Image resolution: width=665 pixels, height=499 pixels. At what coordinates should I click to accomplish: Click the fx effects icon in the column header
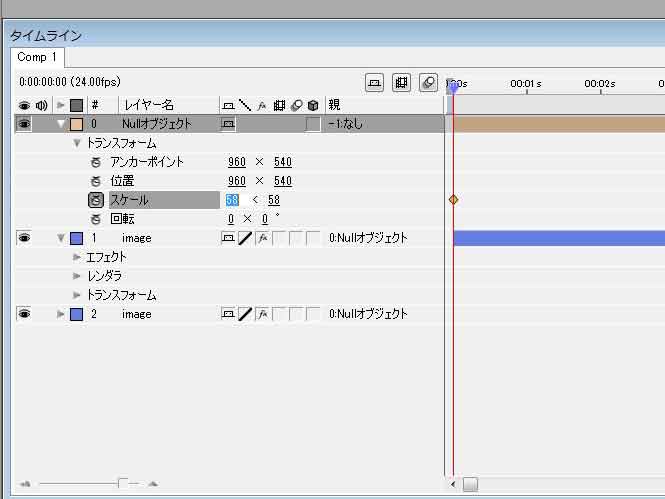pos(262,105)
